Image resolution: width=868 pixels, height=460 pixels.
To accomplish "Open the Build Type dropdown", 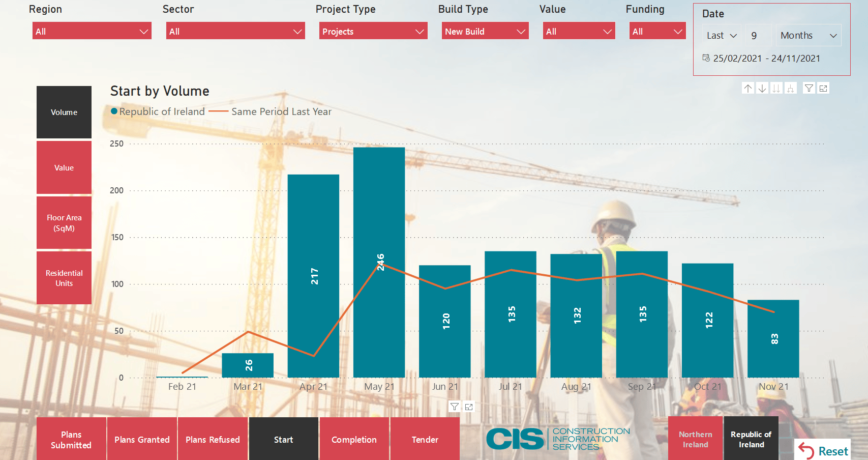I will pyautogui.click(x=485, y=32).
